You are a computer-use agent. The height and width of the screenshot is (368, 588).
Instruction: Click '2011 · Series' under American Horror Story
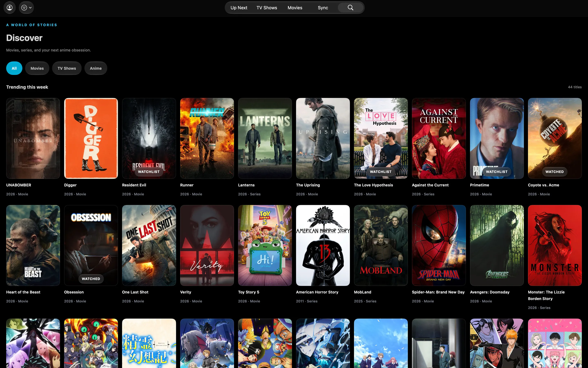pos(307,301)
